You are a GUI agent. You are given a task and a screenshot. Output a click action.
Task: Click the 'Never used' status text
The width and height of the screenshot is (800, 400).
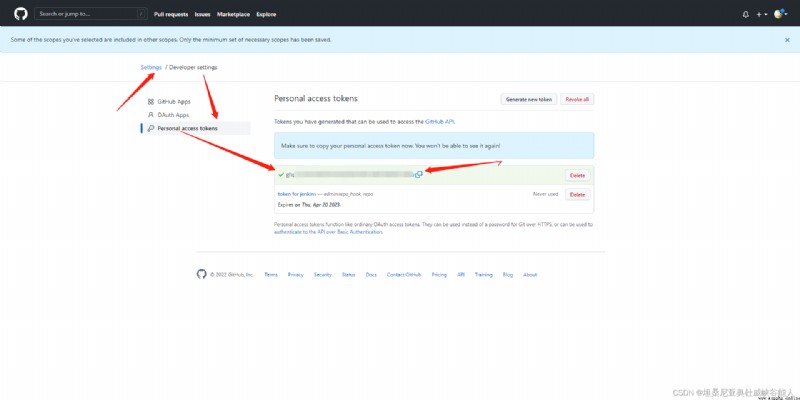pyautogui.click(x=545, y=194)
